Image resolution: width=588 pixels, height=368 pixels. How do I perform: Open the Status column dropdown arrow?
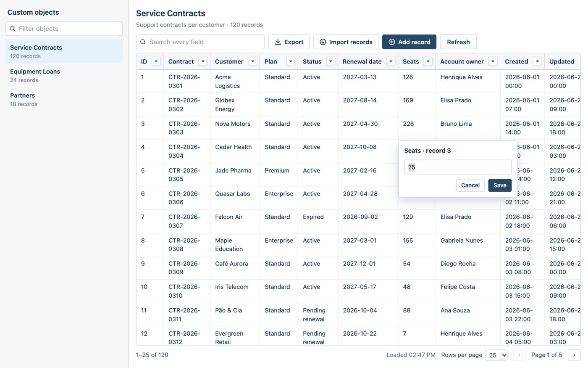pyautogui.click(x=331, y=61)
